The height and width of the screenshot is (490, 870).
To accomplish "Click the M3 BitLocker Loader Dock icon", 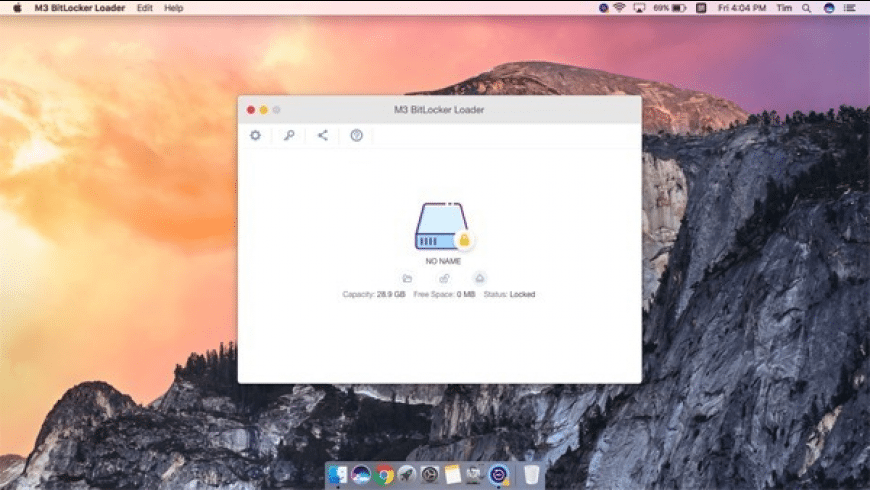I will pos(499,475).
